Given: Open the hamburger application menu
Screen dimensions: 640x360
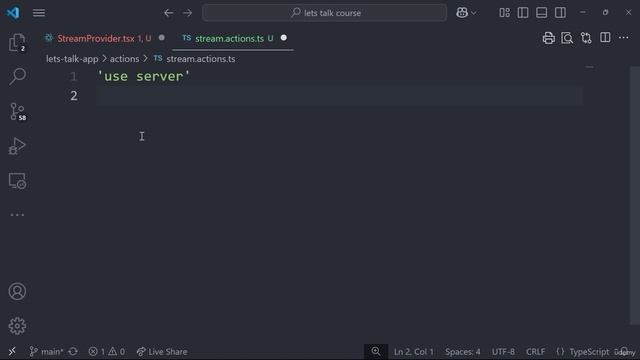Looking at the screenshot, I should [x=39, y=13].
